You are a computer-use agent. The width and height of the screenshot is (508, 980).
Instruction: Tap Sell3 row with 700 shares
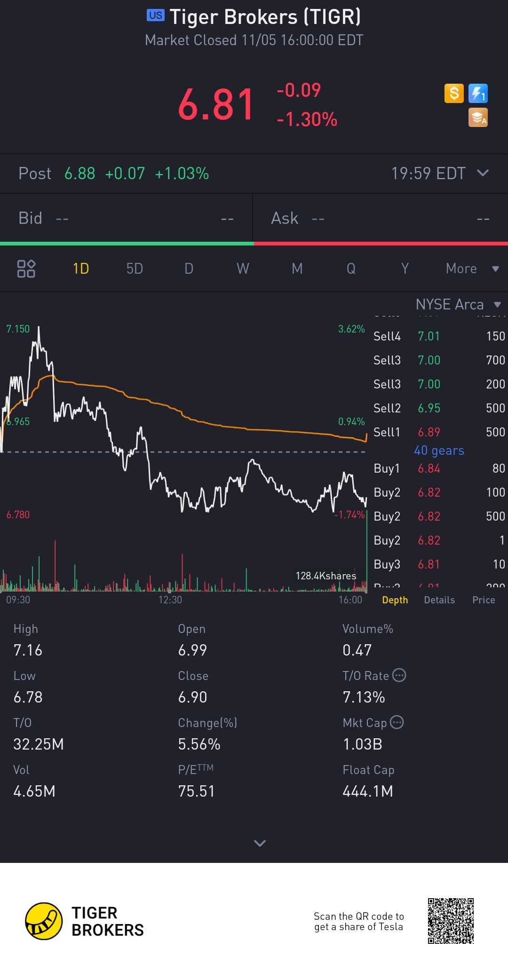[439, 360]
